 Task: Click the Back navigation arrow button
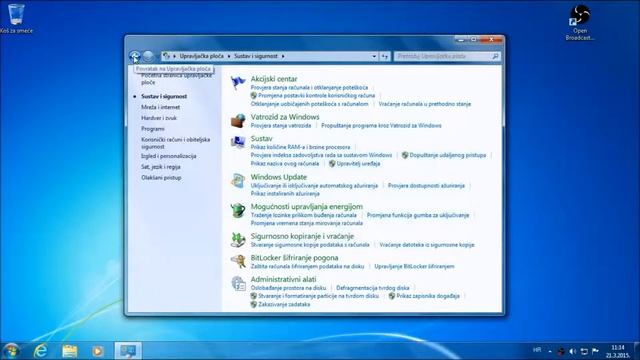(135, 56)
